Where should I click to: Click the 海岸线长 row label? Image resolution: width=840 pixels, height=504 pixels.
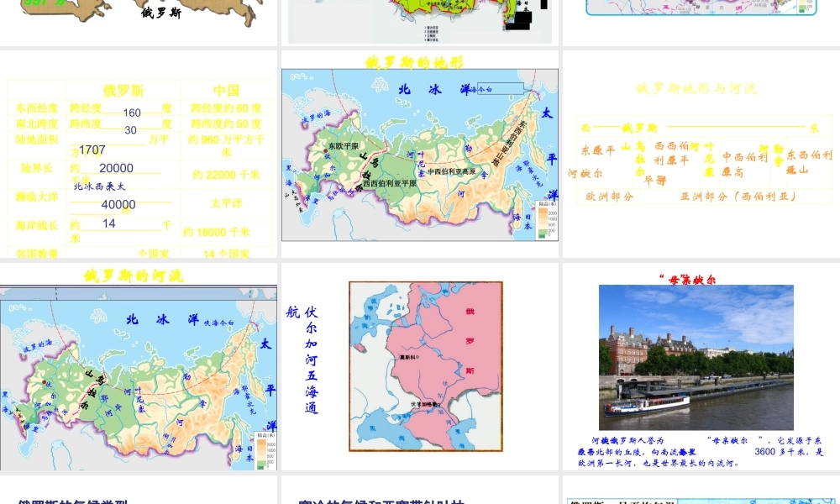(36, 225)
